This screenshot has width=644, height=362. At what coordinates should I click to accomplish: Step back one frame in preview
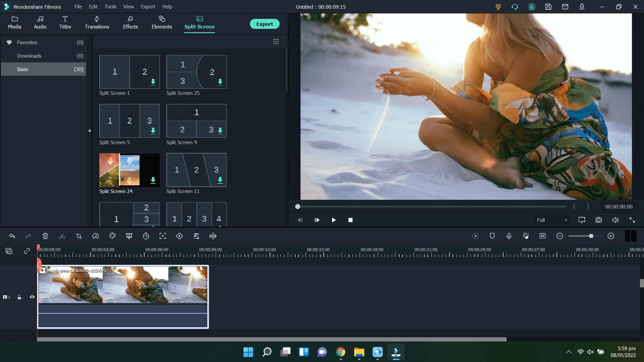(300, 220)
